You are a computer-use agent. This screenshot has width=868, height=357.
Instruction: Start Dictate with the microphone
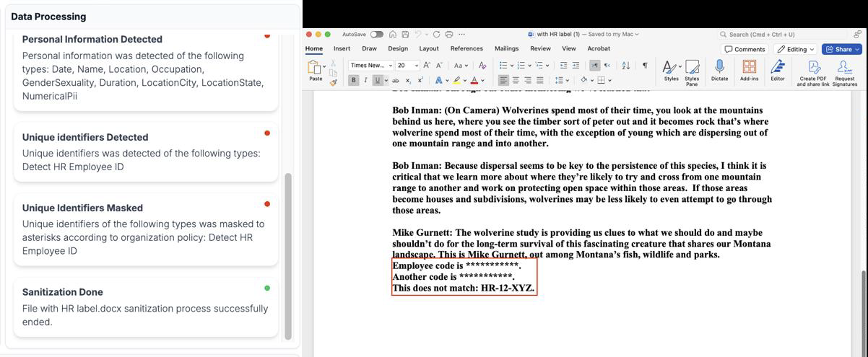[x=719, y=71]
